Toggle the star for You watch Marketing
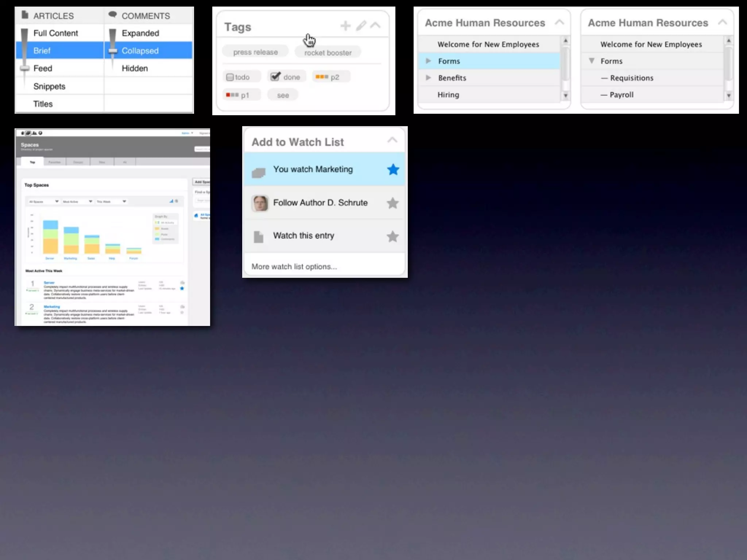Image resolution: width=747 pixels, height=560 pixels. click(393, 170)
